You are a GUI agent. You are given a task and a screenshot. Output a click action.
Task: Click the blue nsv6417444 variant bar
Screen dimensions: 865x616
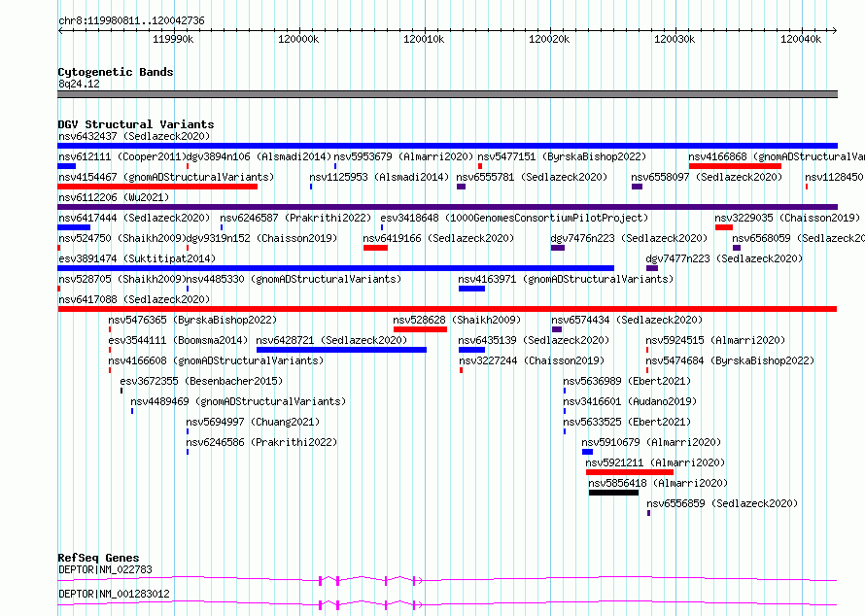74,227
